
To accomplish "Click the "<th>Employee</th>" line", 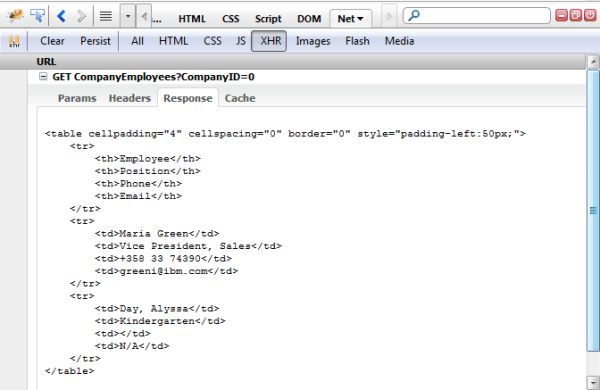I will (x=148, y=158).
